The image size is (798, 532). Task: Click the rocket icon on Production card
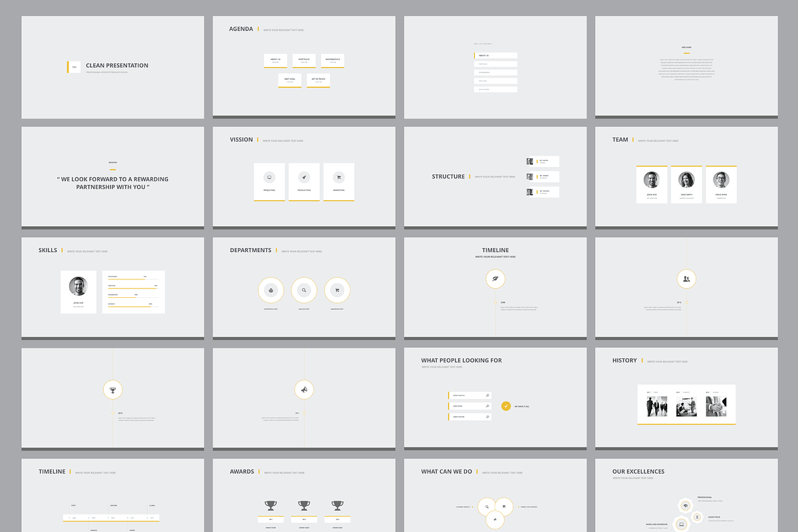coord(304,177)
